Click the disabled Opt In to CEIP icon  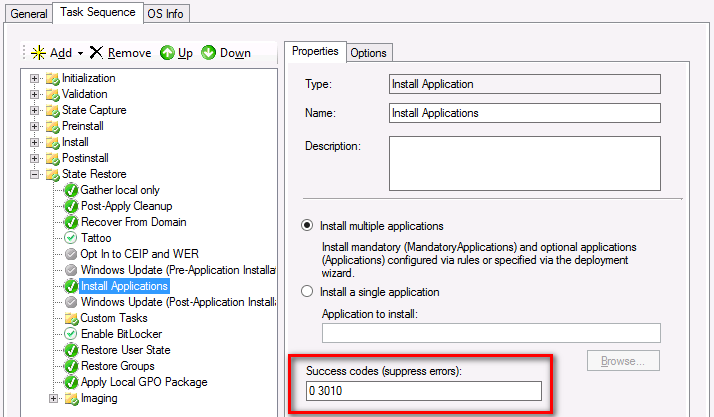pyautogui.click(x=71, y=254)
